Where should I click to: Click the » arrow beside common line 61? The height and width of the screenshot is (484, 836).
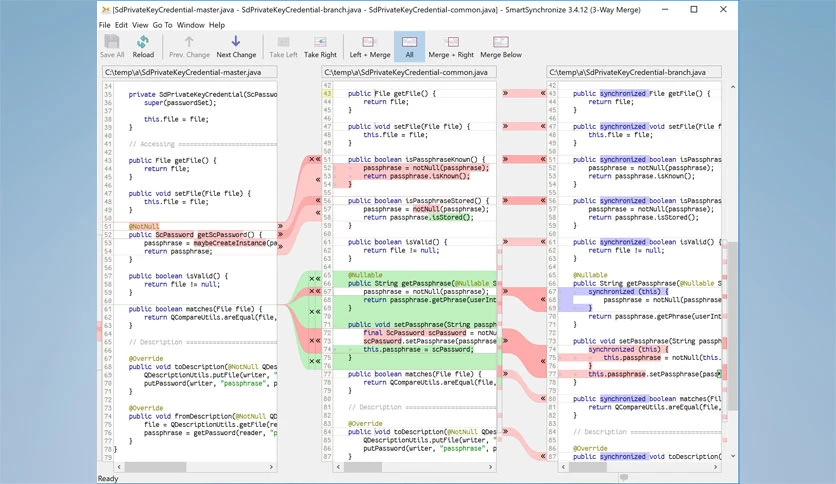(x=505, y=242)
